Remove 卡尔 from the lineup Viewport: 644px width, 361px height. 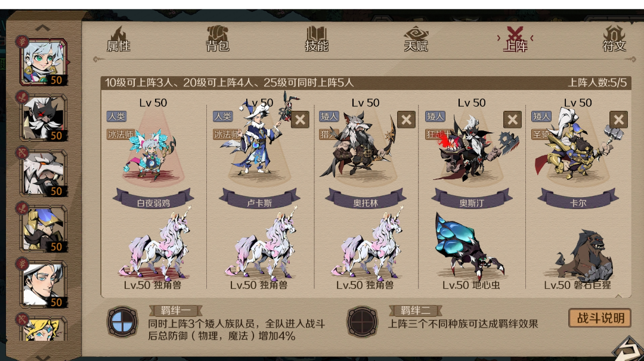coord(618,119)
